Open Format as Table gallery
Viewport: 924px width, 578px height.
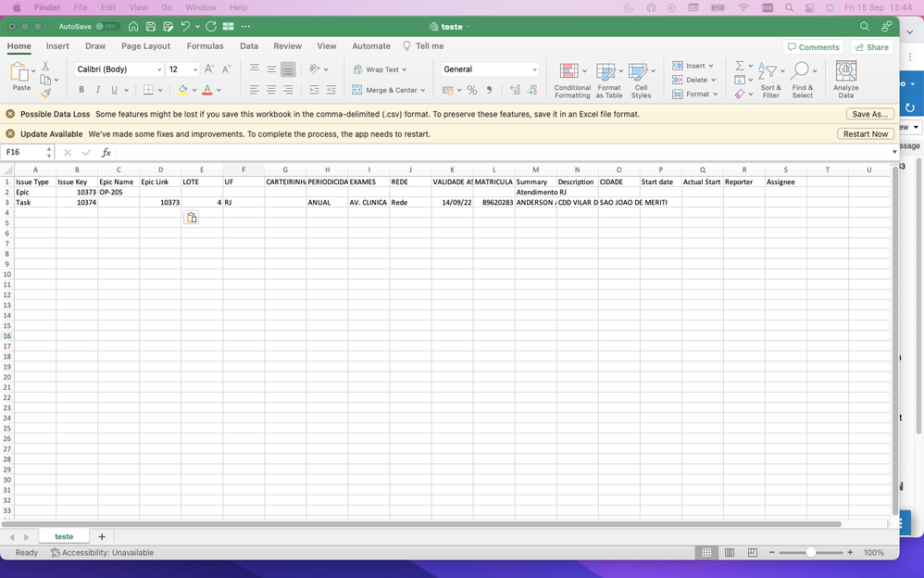608,81
